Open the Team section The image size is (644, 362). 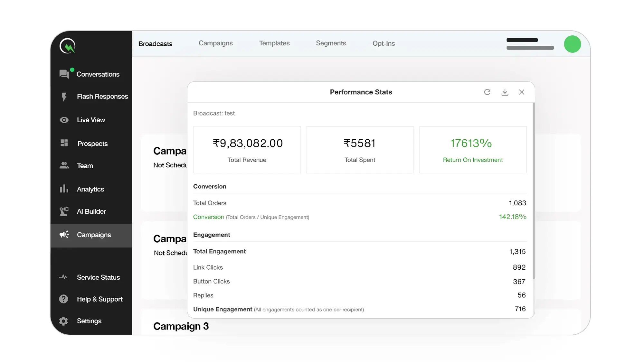pyautogui.click(x=85, y=166)
